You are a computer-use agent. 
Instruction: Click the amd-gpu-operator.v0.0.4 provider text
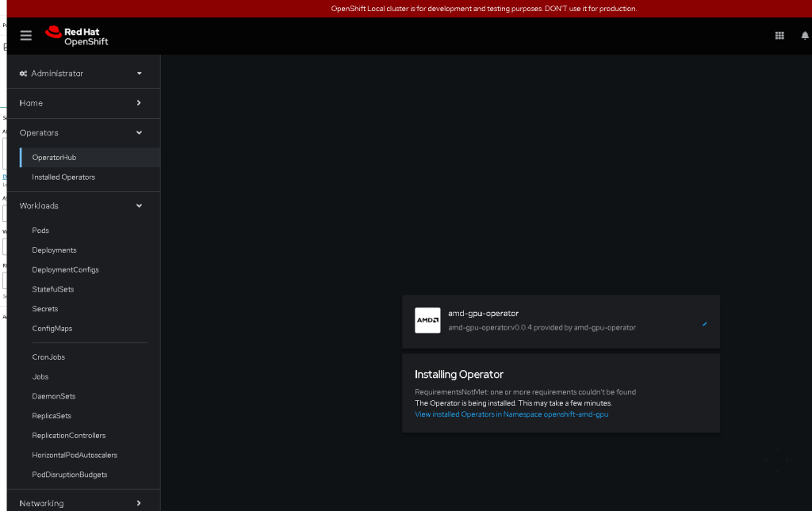click(542, 327)
